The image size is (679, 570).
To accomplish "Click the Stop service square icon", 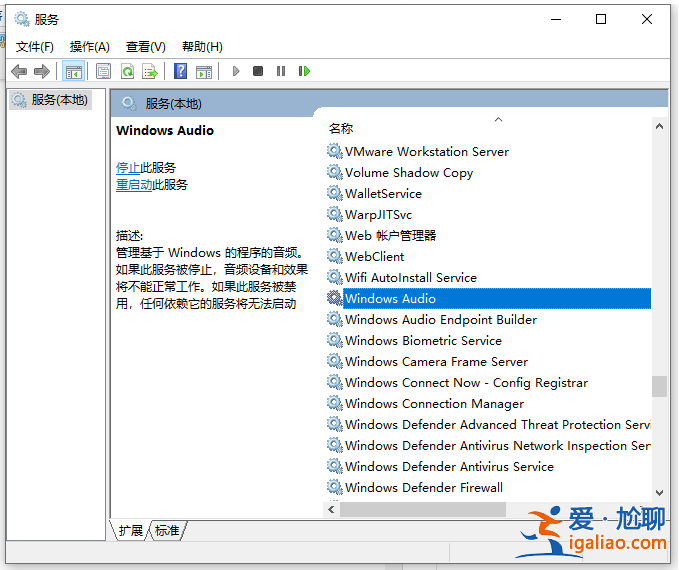I will [258, 71].
